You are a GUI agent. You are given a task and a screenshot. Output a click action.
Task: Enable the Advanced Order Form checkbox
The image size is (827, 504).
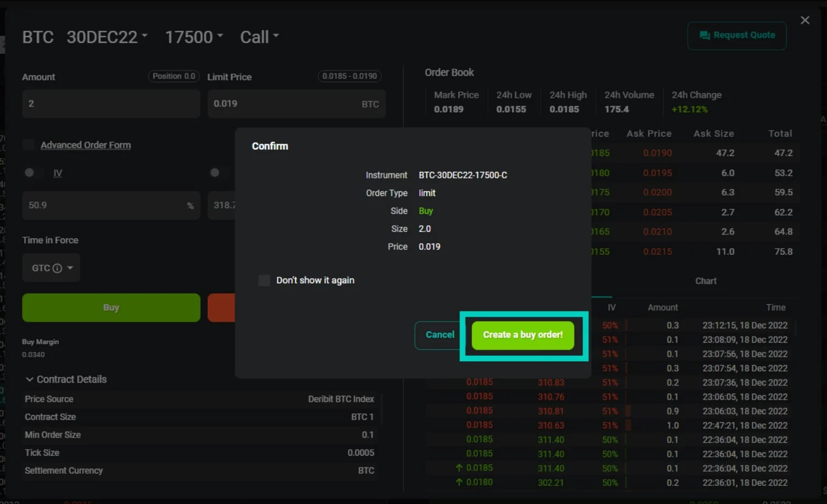[x=29, y=145]
